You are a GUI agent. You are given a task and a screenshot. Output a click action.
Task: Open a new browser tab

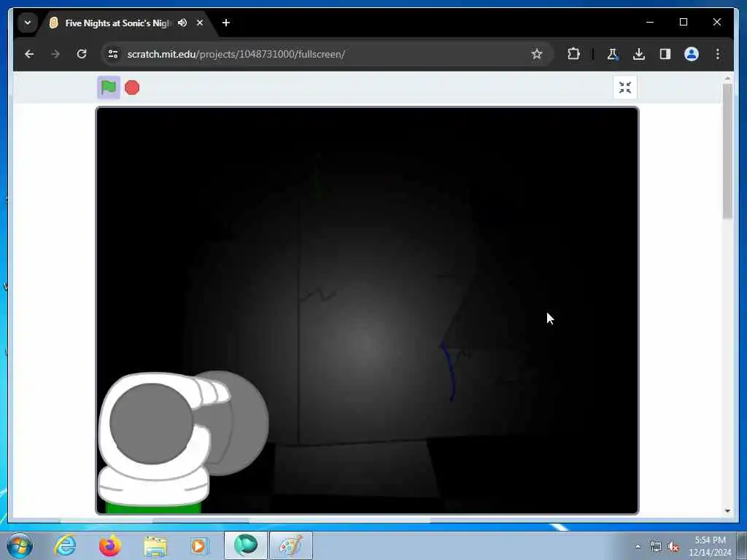click(226, 23)
